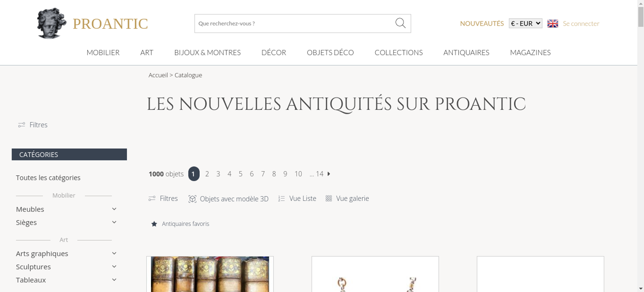Click the Vue Liste list icon

point(281,199)
